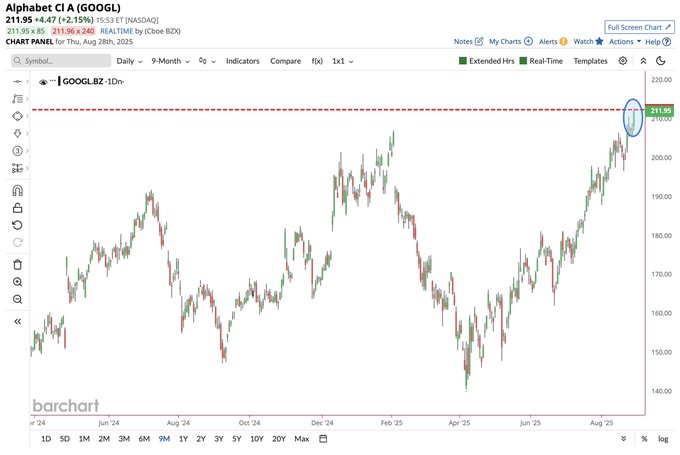Collapse the chart header with double-up arrows
This screenshot has width=680, height=455.
(x=644, y=61)
